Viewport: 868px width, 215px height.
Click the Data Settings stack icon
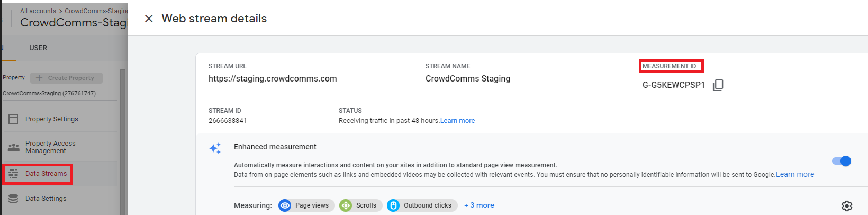point(13,199)
